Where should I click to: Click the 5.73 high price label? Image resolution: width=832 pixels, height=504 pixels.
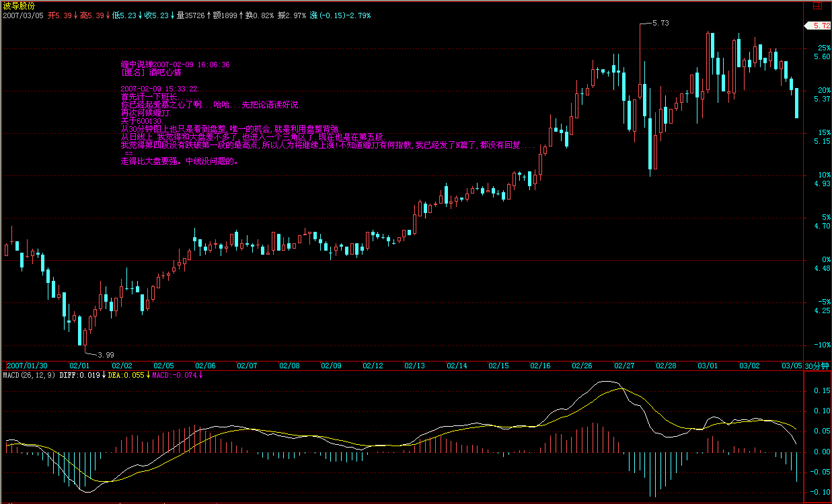(x=660, y=23)
